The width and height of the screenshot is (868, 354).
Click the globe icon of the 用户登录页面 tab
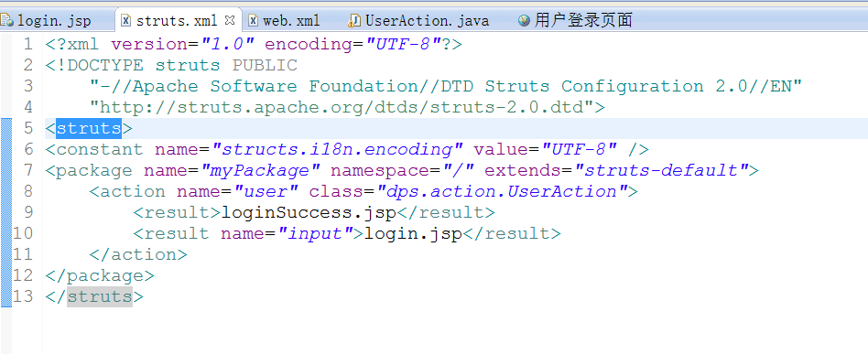click(525, 21)
